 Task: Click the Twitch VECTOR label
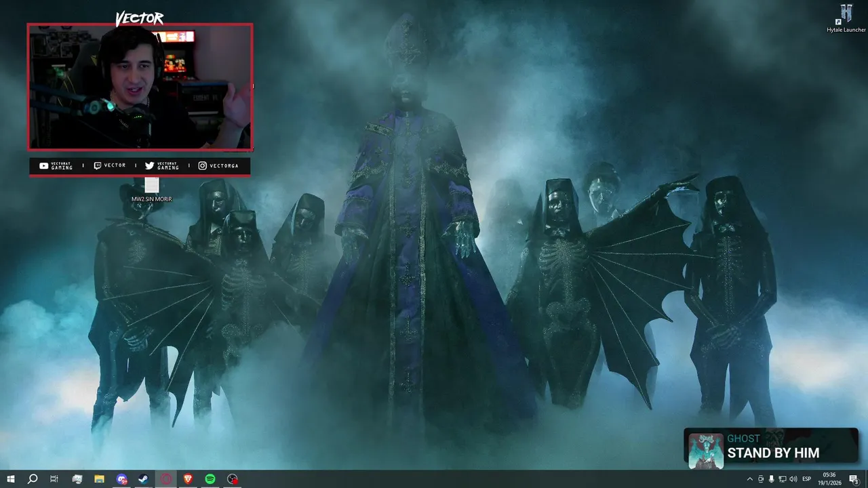(109, 165)
